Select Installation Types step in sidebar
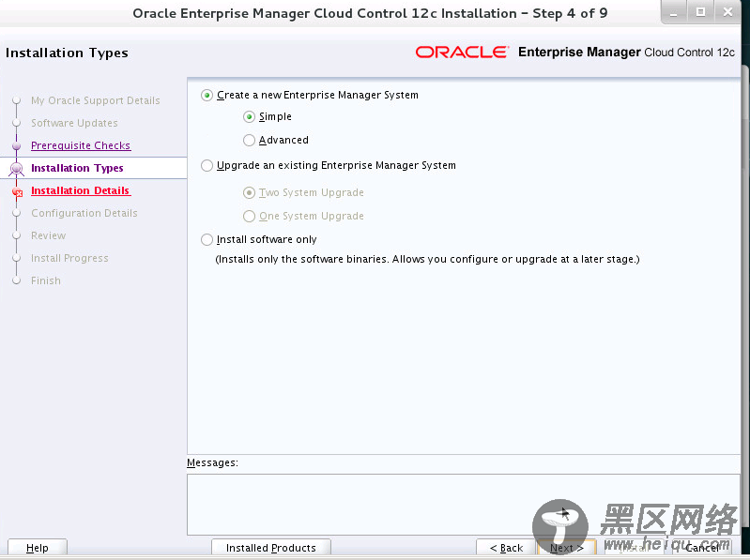 click(x=77, y=168)
